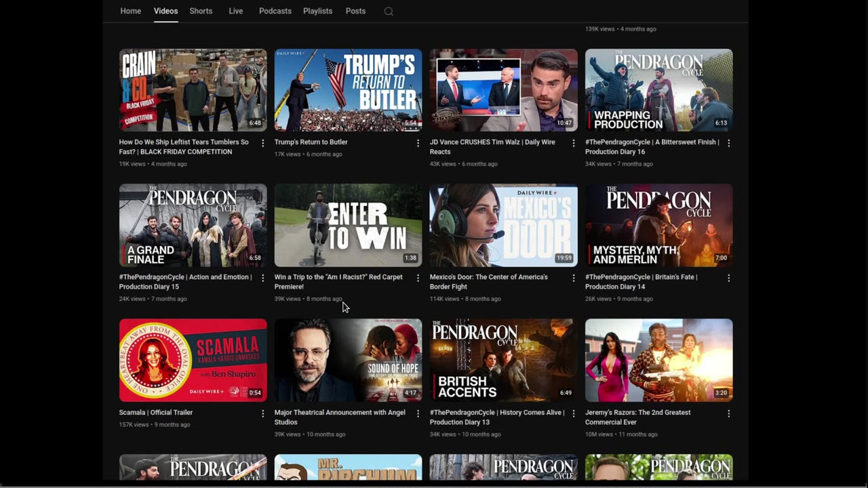The height and width of the screenshot is (488, 868).
Task: Play the Sound of Hope thumbnail
Action: point(349,361)
